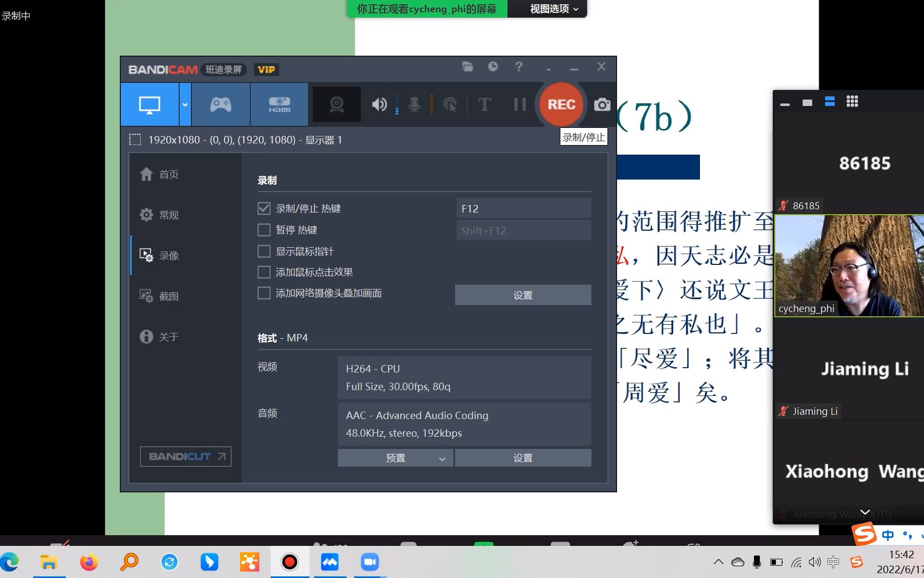
Task: Open Zoom from the taskbar
Action: pyautogui.click(x=370, y=562)
